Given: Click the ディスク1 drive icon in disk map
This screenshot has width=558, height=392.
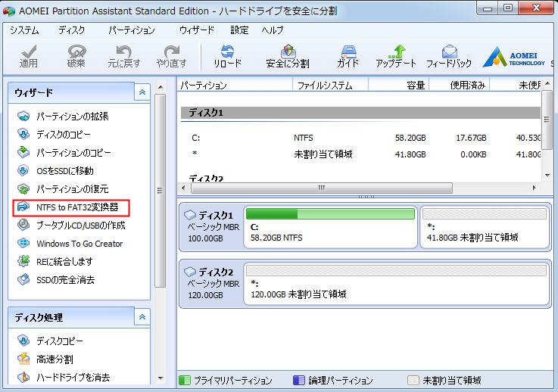Looking at the screenshot, I should click(x=190, y=215).
